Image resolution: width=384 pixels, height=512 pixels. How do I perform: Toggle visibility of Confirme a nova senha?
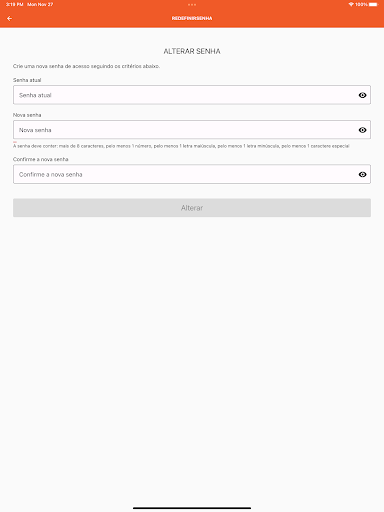point(362,174)
